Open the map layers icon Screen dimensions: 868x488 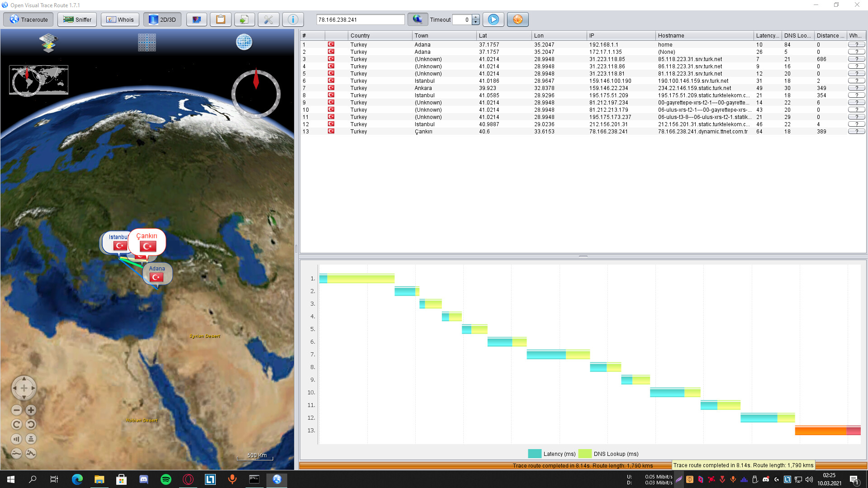point(48,43)
